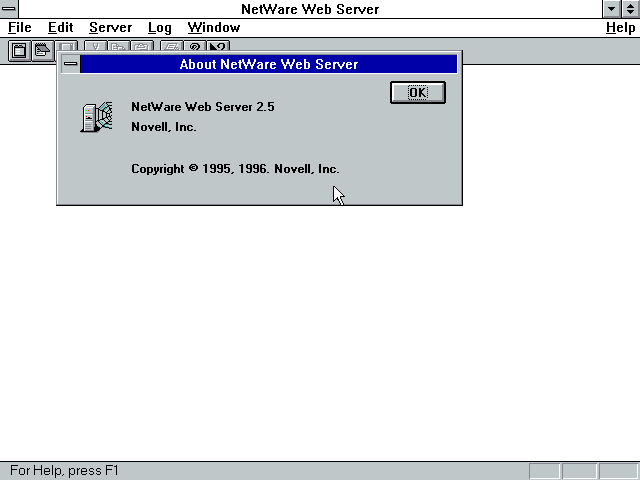
Task: Open the Window menu
Action: pyautogui.click(x=214, y=28)
